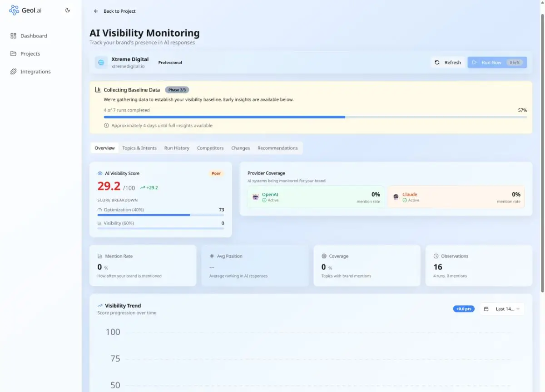Go to Integrations in sidebar
The height and width of the screenshot is (392, 545).
(35, 72)
